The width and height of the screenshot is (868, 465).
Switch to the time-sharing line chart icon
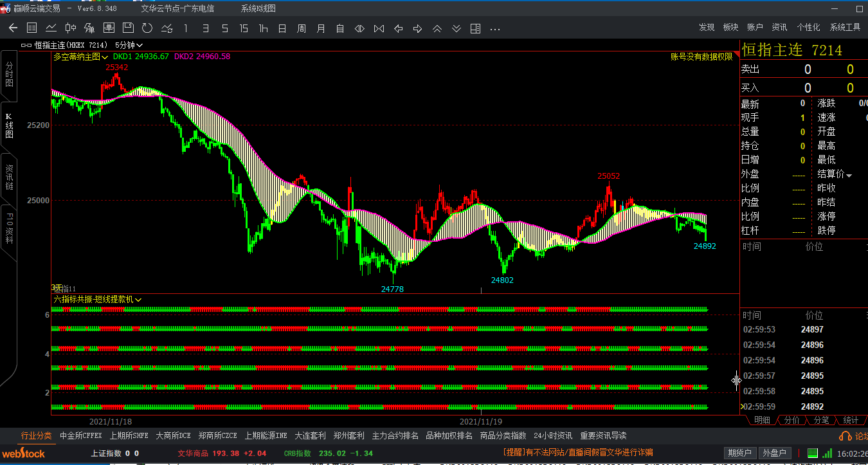pos(51,28)
